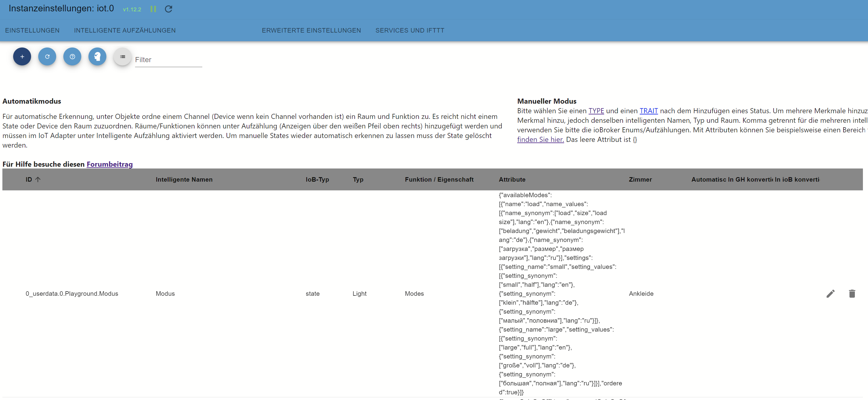Restart instance with header reload icon
The image size is (868, 400).
pyautogui.click(x=169, y=9)
